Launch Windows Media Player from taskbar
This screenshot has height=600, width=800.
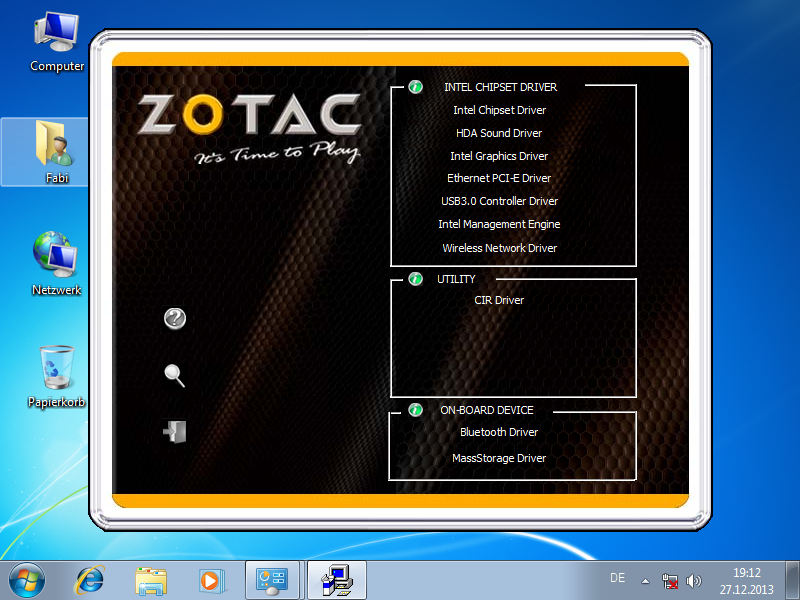(x=210, y=581)
